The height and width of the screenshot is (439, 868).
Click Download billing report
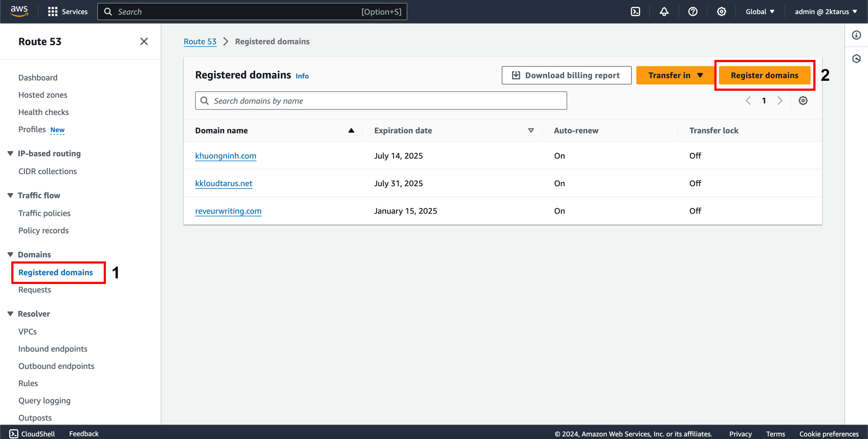tap(566, 75)
